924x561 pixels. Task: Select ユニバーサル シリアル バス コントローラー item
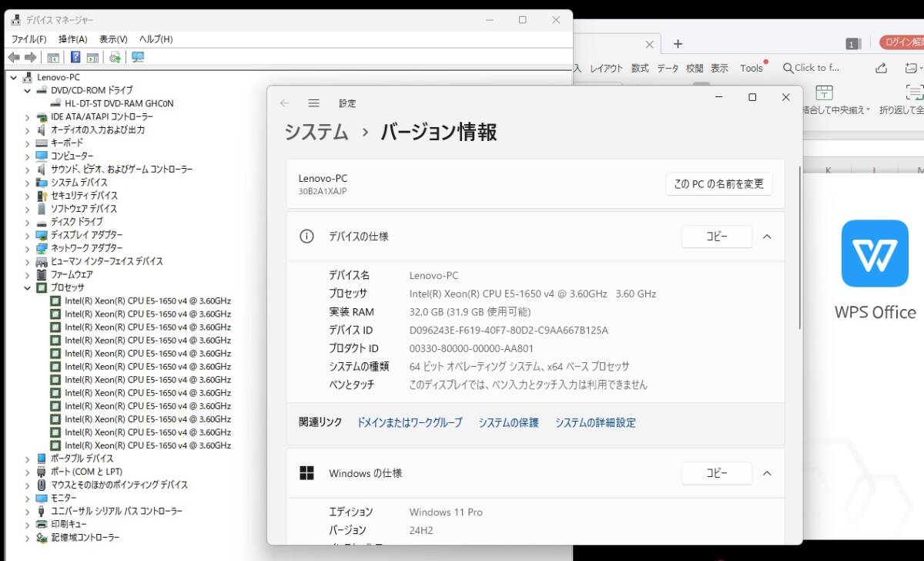[x=117, y=511]
